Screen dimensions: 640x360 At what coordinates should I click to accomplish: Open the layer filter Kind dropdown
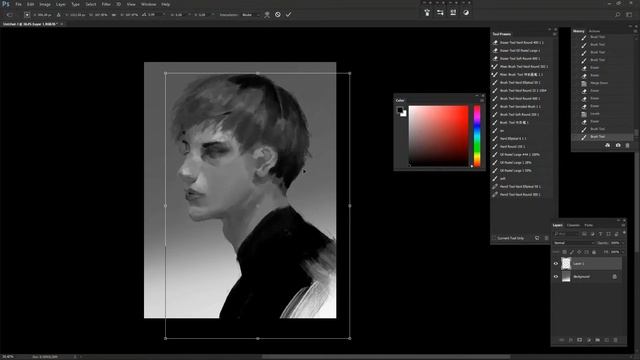[x=567, y=234]
